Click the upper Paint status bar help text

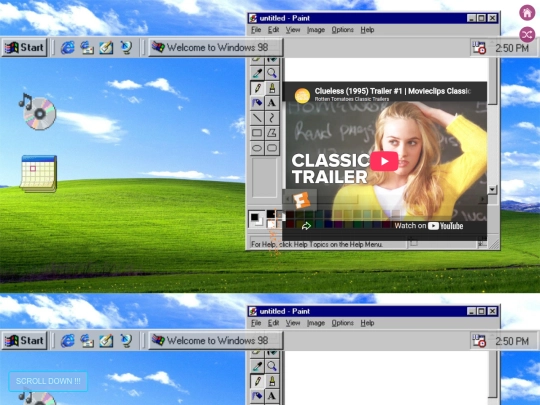[316, 245]
